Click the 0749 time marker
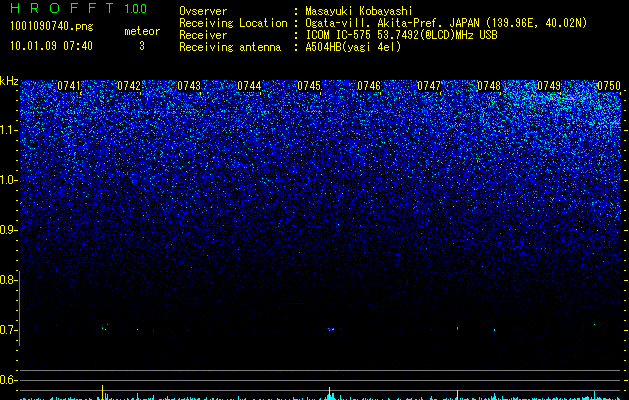This screenshot has width=629, height=400. pyautogui.click(x=549, y=86)
